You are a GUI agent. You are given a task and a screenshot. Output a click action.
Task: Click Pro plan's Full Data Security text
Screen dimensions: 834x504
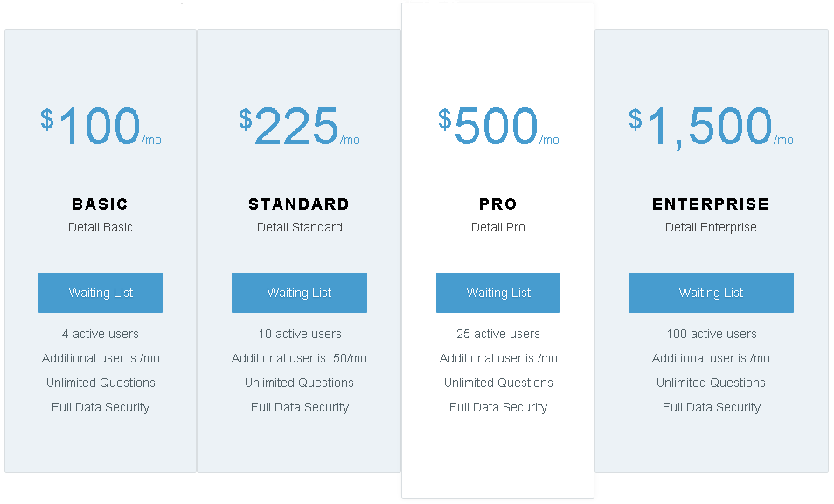pos(498,407)
